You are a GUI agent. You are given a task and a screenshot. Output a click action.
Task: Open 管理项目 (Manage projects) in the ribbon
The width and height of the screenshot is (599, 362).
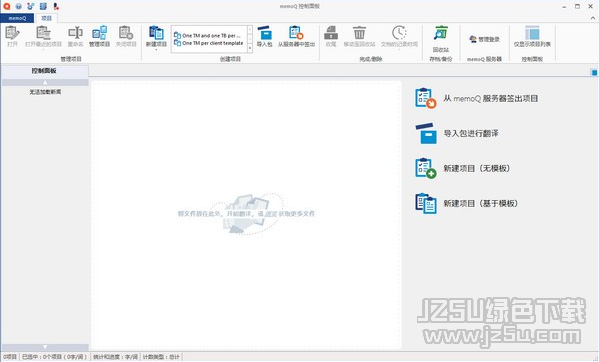click(x=99, y=36)
